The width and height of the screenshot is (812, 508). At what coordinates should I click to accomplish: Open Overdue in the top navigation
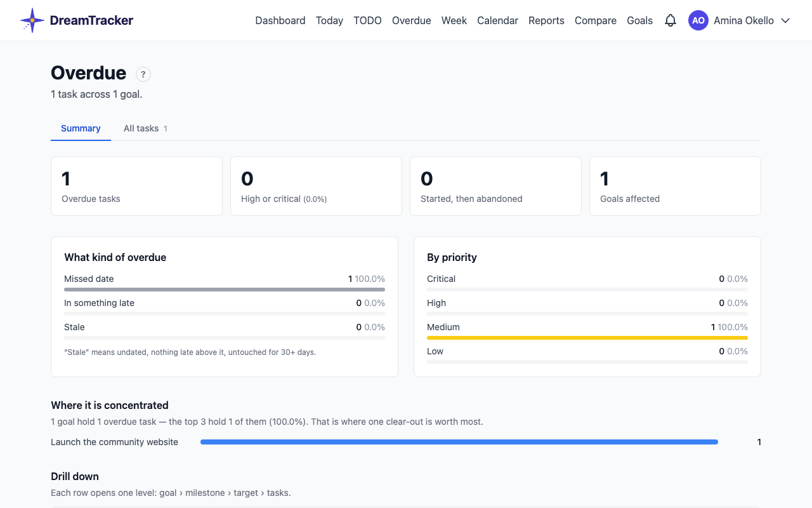(x=412, y=20)
